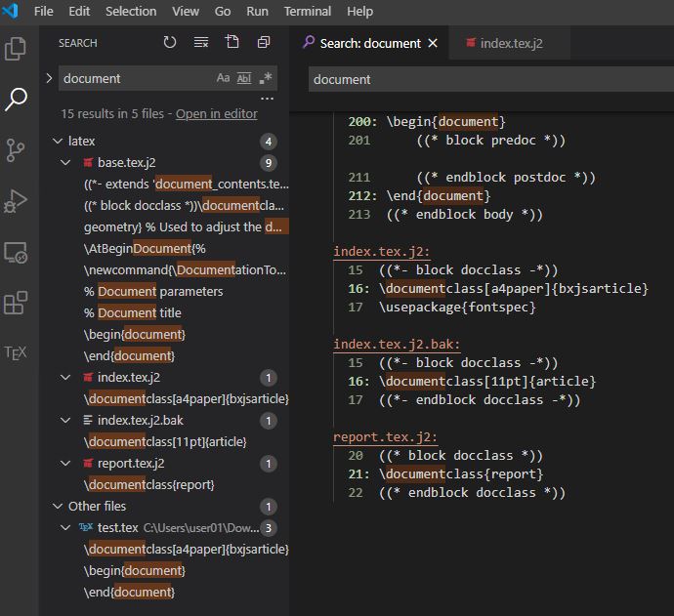
Task: Collapse index.tex.j2 results in sidebar
Action: (x=65, y=377)
